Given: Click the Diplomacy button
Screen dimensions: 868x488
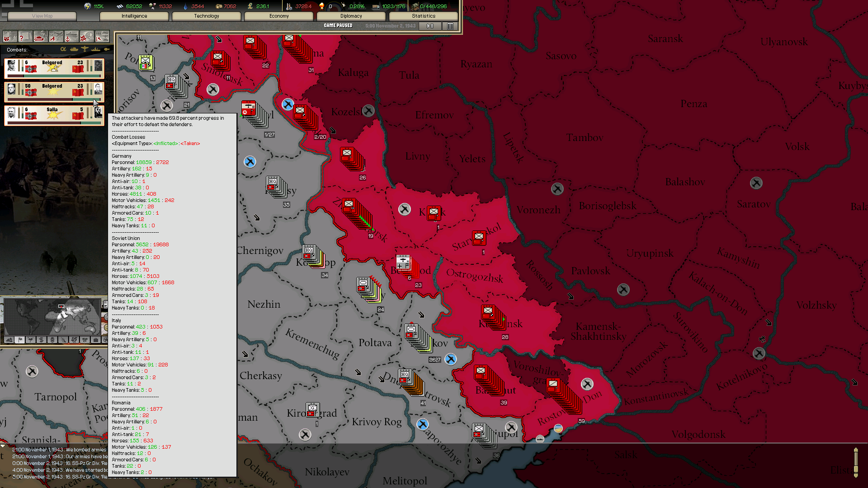Looking at the screenshot, I should tap(351, 16).
